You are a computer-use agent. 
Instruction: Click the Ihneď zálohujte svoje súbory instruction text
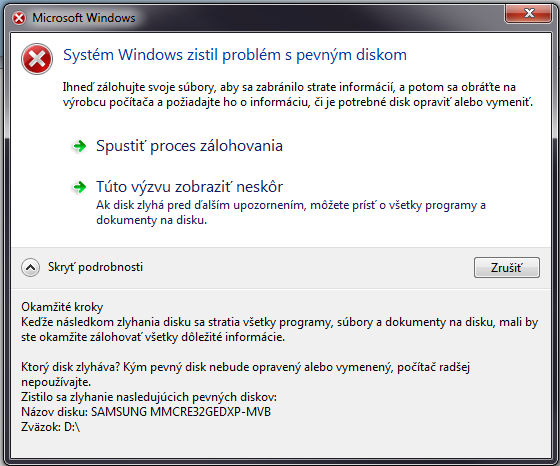click(298, 95)
